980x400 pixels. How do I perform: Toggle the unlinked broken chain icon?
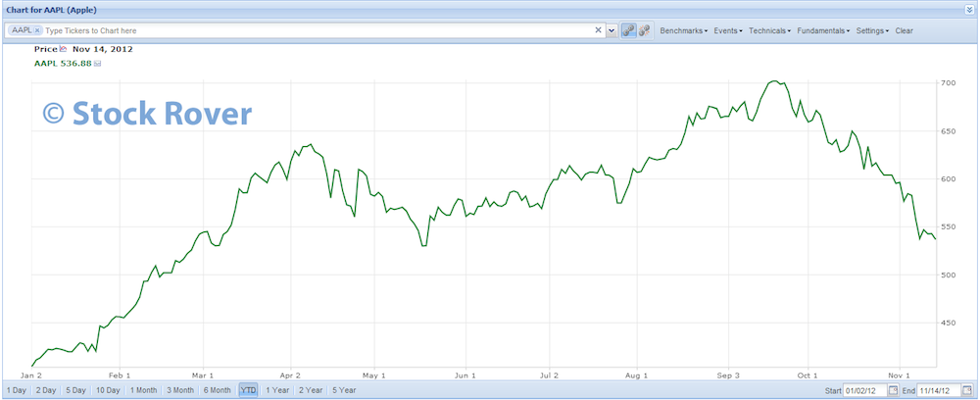[x=645, y=30]
